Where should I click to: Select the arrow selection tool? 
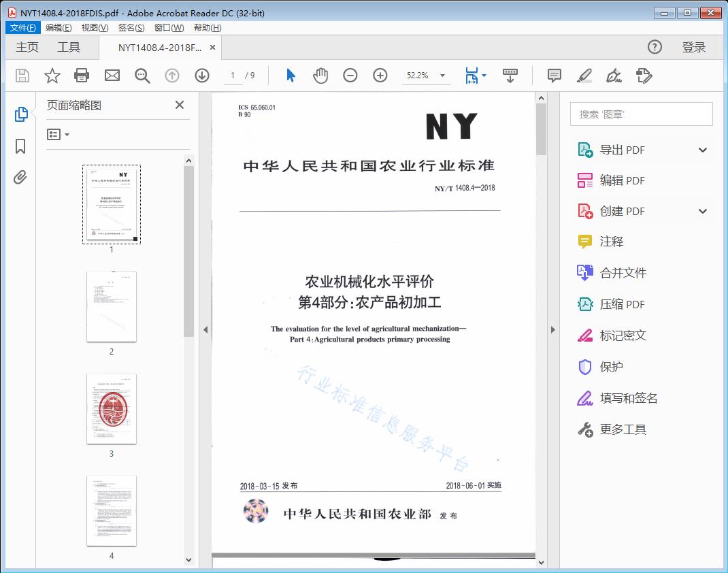289,76
